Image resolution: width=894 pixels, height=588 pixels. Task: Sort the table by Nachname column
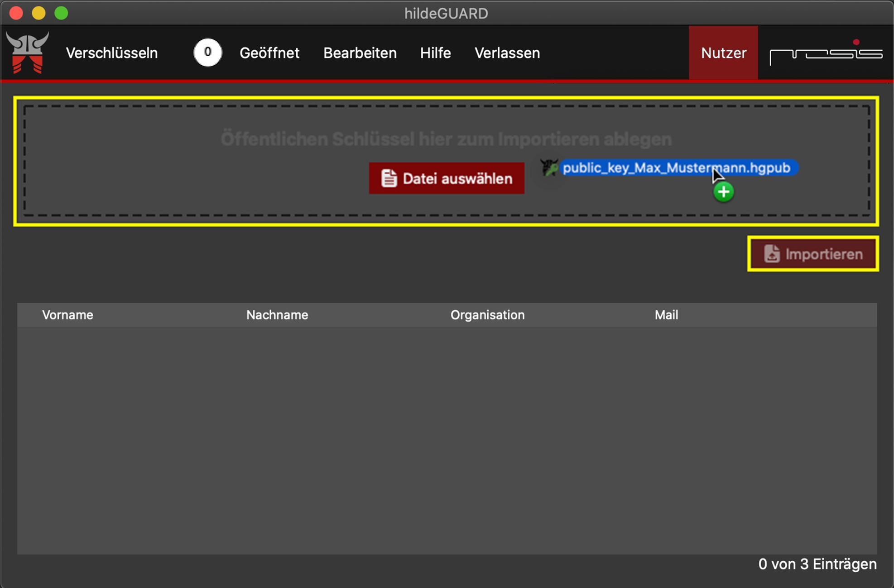[277, 315]
